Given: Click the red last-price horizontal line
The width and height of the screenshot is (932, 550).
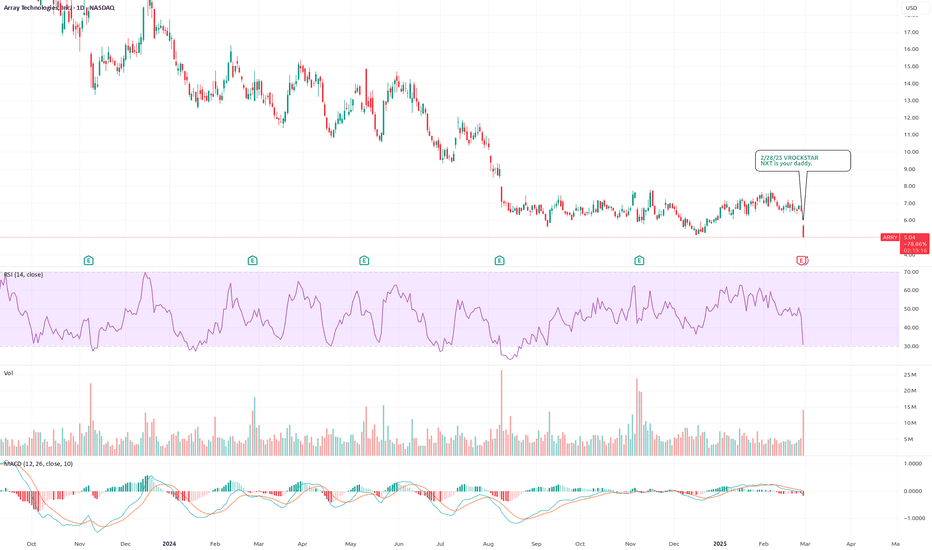Looking at the screenshot, I should click(440, 237).
